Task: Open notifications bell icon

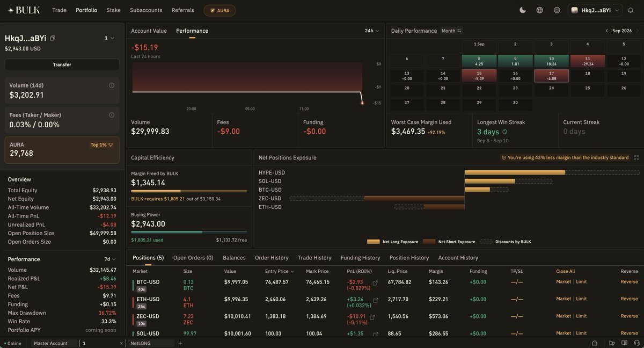Action: point(630,10)
